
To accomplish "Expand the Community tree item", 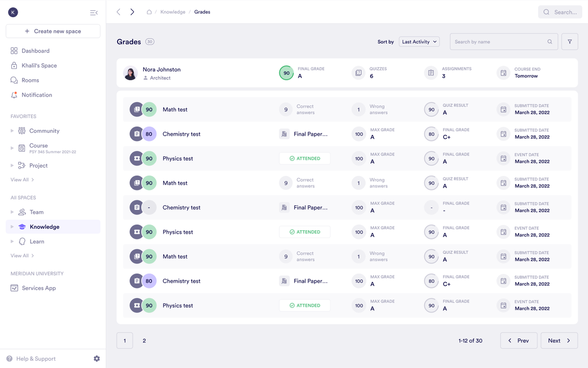I will [x=12, y=131].
